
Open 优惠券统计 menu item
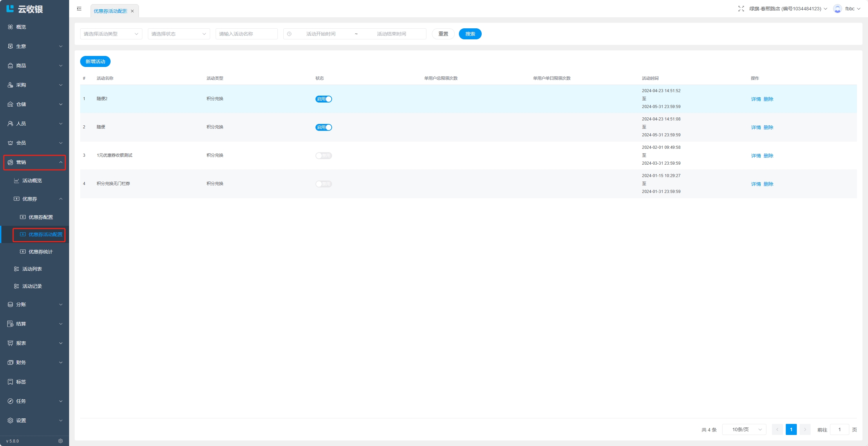click(40, 252)
